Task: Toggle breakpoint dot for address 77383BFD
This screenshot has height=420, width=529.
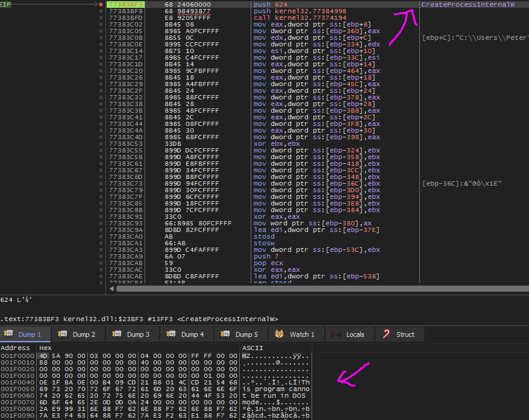Action: pyautogui.click(x=101, y=18)
